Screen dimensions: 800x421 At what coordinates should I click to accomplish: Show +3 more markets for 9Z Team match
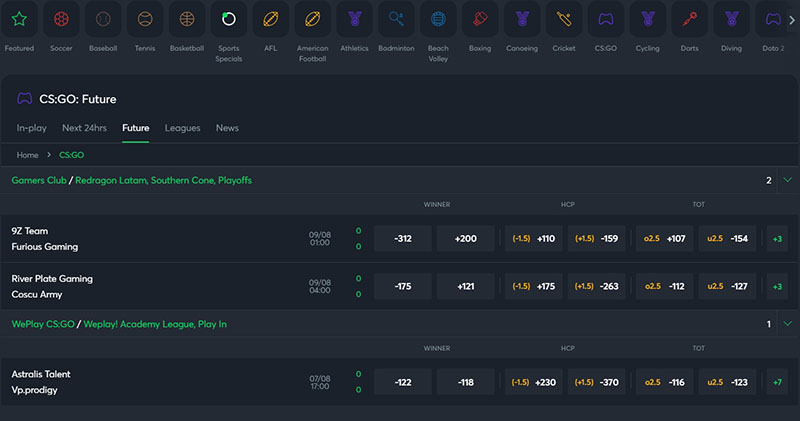(x=777, y=238)
